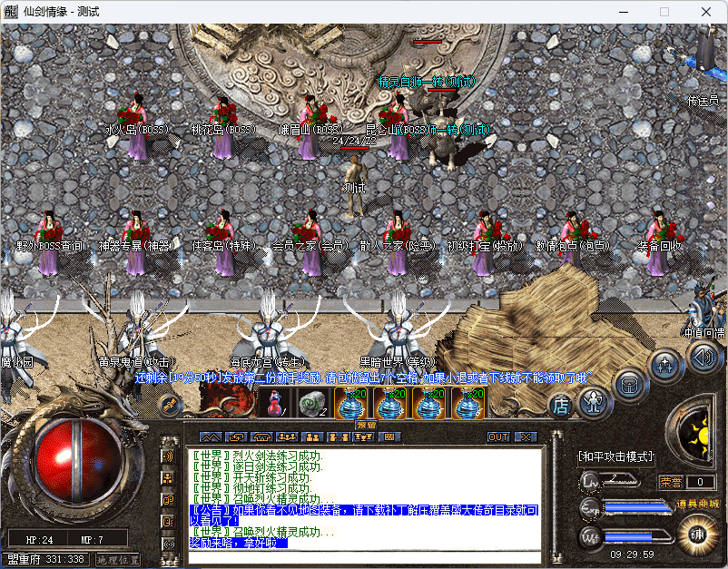Open the skills sparkle round icon
Image resolution: width=728 pixels, height=569 pixels.
point(665,365)
